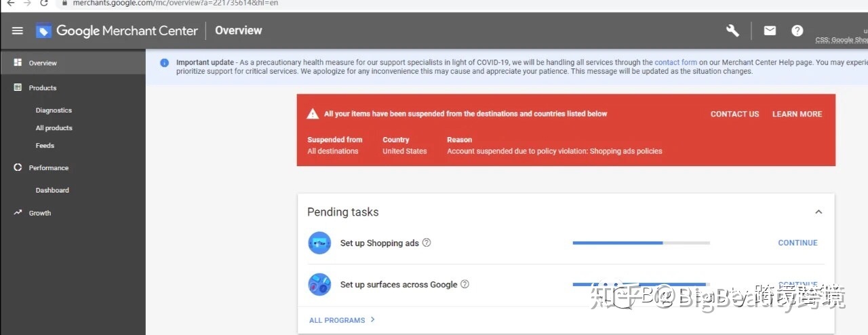Viewport: 868px width, 335px height.
Task: Reload the page with browser refresh
Action: click(45, 3)
